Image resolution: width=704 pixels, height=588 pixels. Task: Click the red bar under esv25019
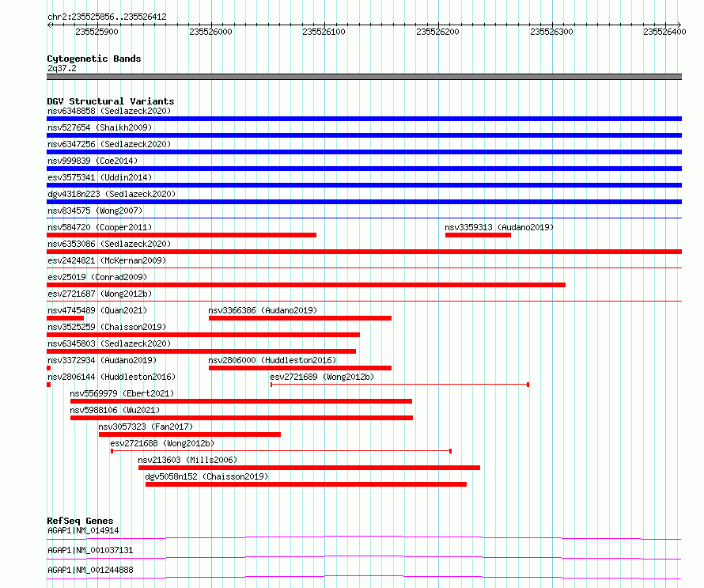306,285
